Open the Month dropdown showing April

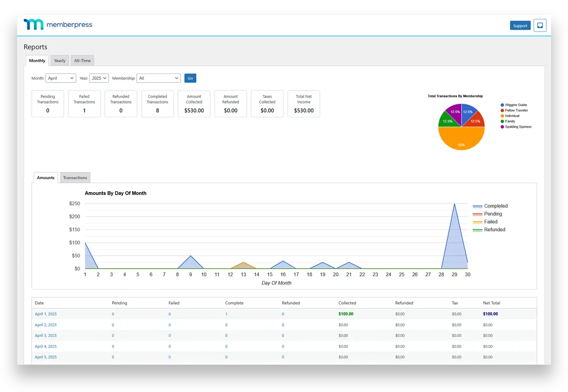[61, 78]
